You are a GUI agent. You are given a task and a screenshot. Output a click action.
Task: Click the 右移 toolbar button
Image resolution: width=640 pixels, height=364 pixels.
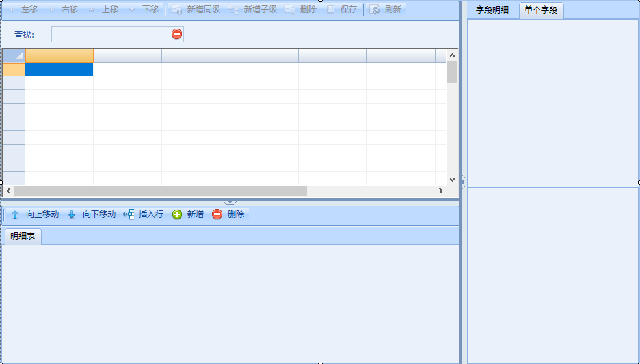(64, 10)
